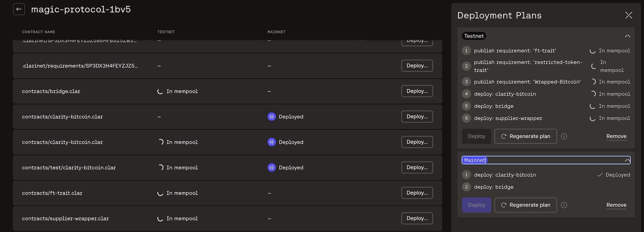
Task: Click refresh icon in Mainnet Regenerate plan
Action: (504, 205)
